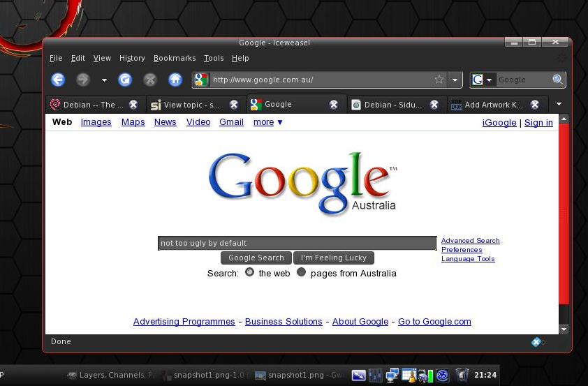Close the 'Add Artwork K...' tab

[535, 105]
